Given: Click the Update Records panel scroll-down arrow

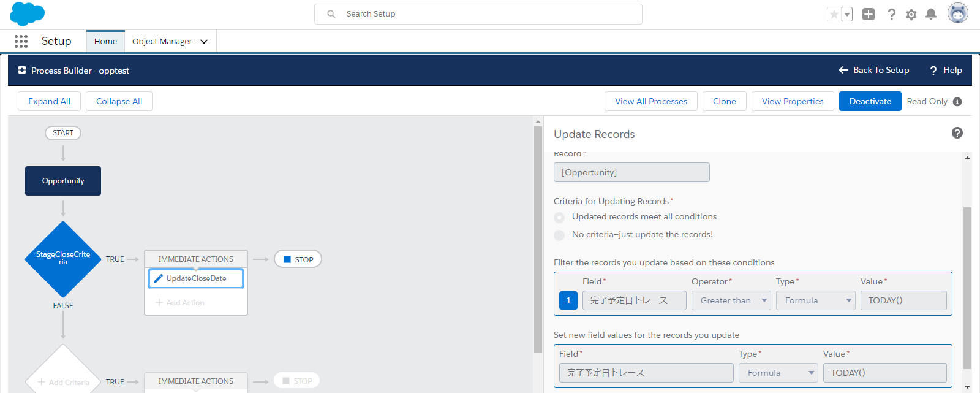Looking at the screenshot, I should pos(968,387).
